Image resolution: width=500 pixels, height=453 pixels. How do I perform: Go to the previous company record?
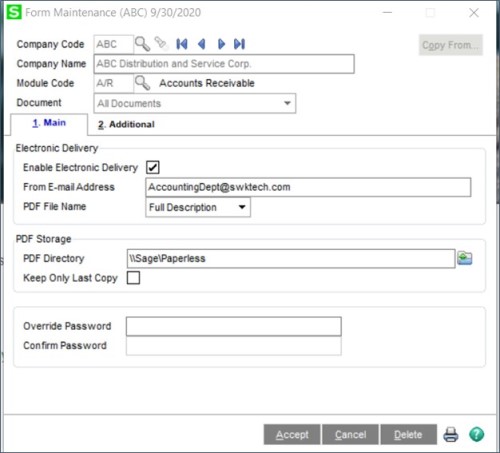pyautogui.click(x=201, y=44)
